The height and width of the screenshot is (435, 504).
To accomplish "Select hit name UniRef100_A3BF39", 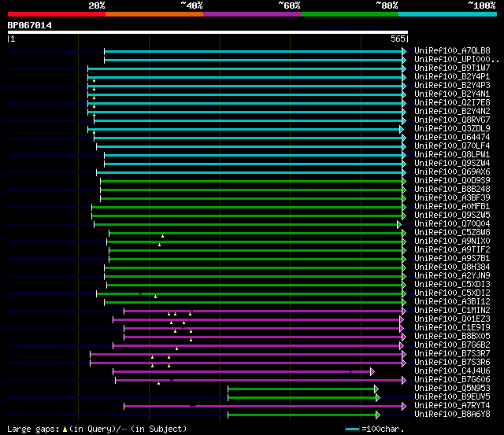I will pos(452,198).
